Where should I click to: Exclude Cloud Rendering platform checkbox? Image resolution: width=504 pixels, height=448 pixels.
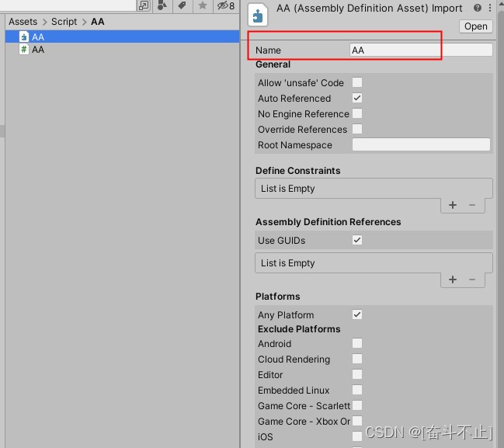(x=357, y=359)
